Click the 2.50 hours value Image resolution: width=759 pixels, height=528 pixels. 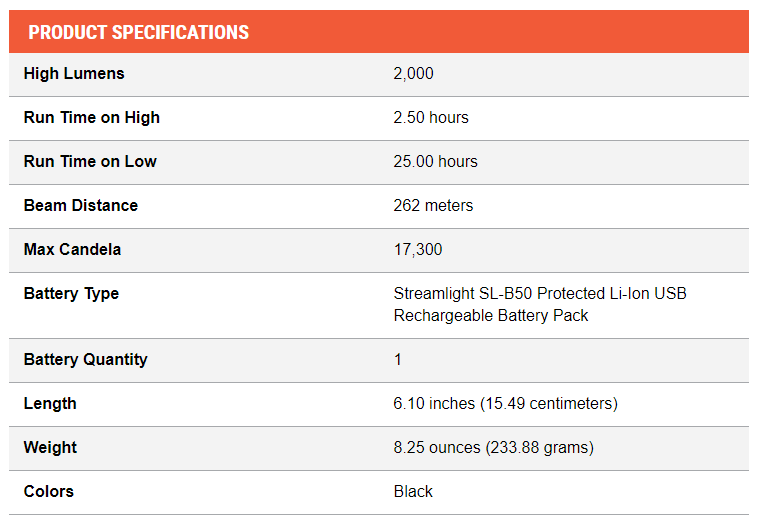click(x=431, y=118)
